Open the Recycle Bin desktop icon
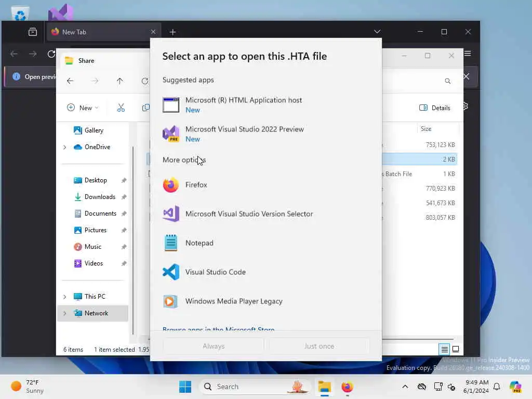 pos(20,14)
